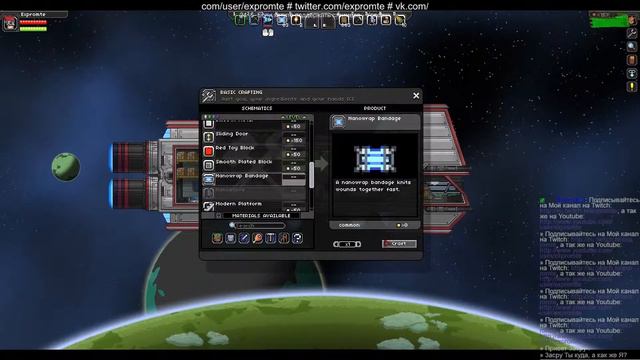Select the Nanowrap Bandage schematic row
640x360 pixels.
pos(255,179)
